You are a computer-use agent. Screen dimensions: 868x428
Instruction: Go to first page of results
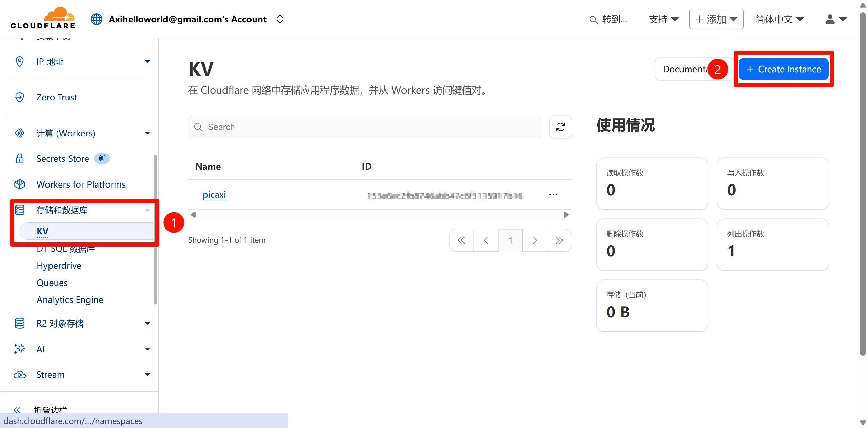(x=461, y=240)
